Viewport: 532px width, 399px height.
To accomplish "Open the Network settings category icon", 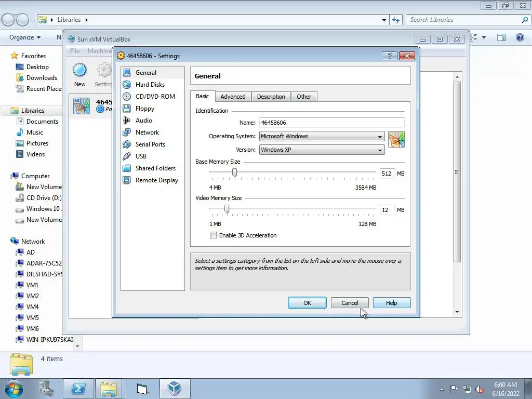I will tap(127, 132).
